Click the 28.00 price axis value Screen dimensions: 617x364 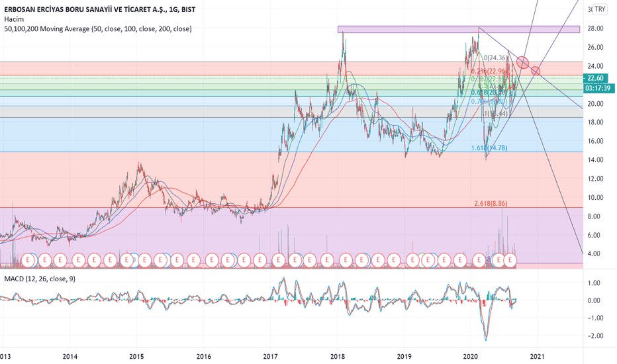[595, 28]
